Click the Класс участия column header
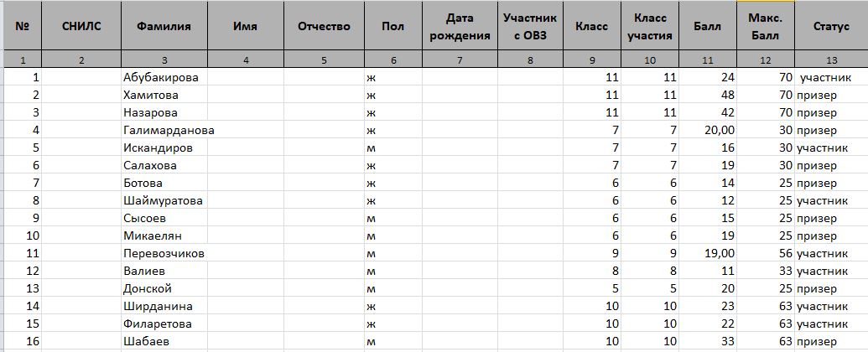Image resolution: width=868 pixels, height=352 pixels. coord(650,26)
